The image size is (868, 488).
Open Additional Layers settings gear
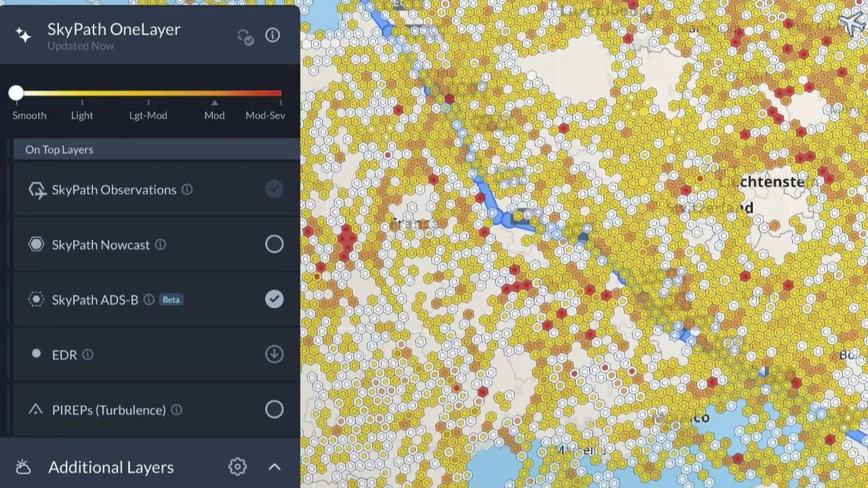[237, 466]
